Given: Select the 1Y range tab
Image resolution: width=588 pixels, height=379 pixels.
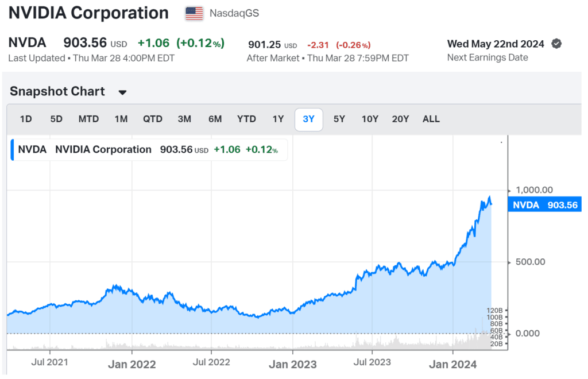Looking at the screenshot, I should coord(278,119).
